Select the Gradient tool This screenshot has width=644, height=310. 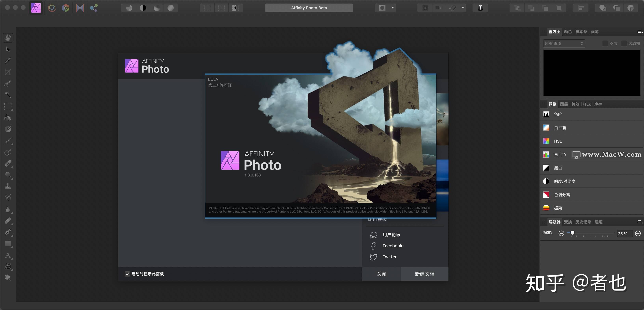pos(8,129)
